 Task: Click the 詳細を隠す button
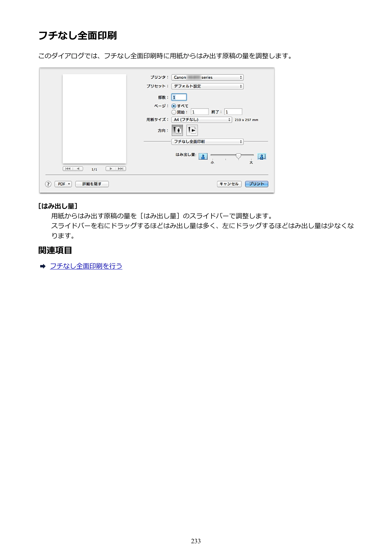[92, 184]
